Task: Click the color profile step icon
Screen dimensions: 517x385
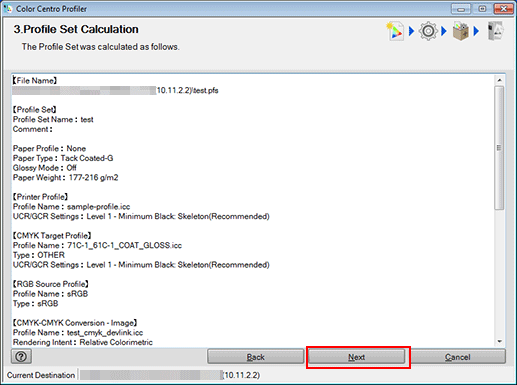Action: click(395, 31)
